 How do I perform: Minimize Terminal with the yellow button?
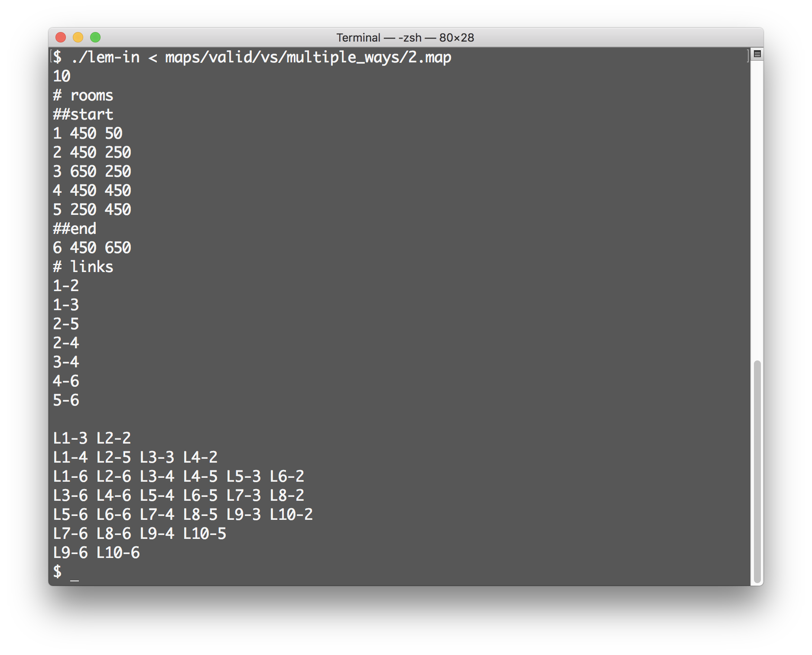click(78, 37)
